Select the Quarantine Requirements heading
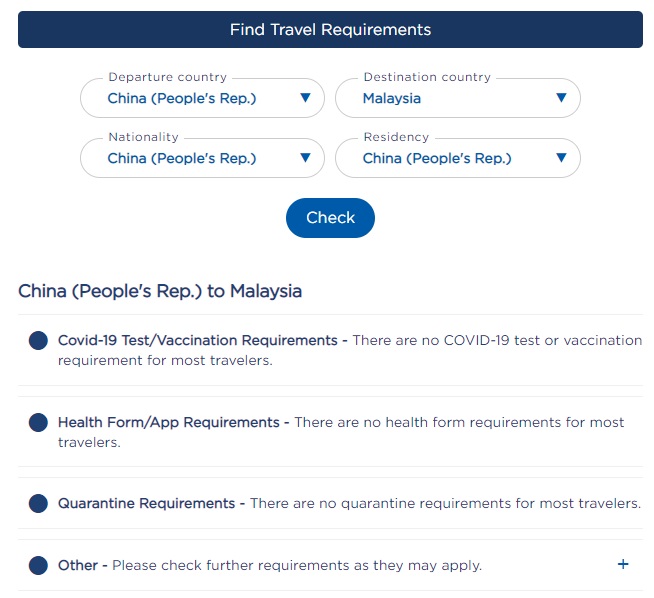This screenshot has width=654, height=598. pos(151,503)
